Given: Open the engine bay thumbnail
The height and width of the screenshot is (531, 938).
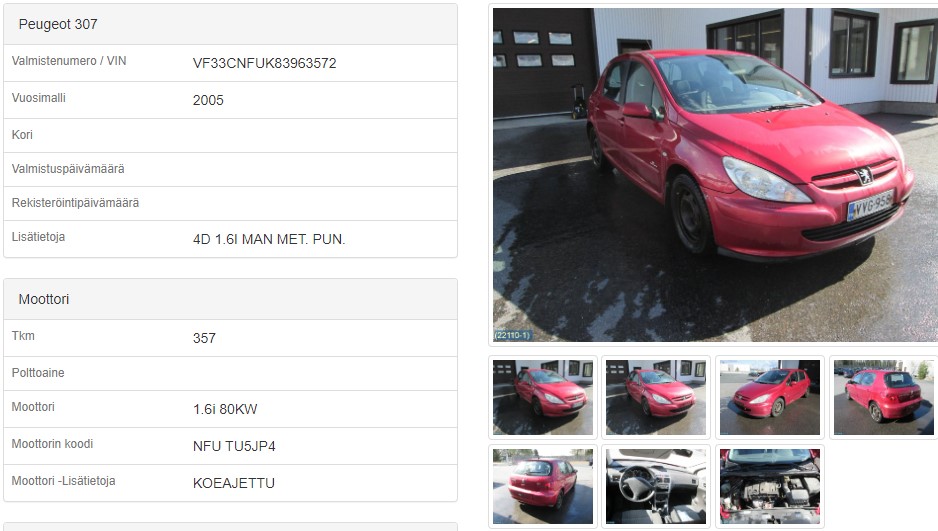Looking at the screenshot, I should pos(769,486).
